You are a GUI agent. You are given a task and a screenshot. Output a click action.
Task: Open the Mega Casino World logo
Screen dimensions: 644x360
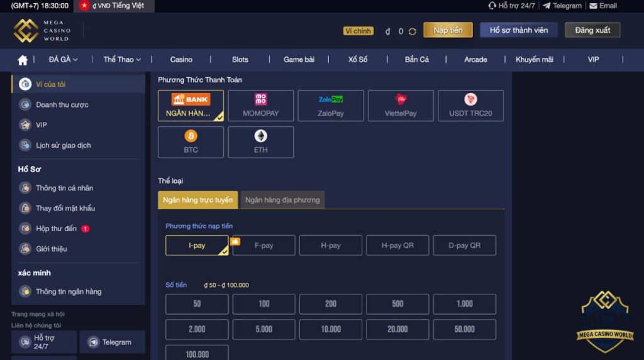point(42,30)
